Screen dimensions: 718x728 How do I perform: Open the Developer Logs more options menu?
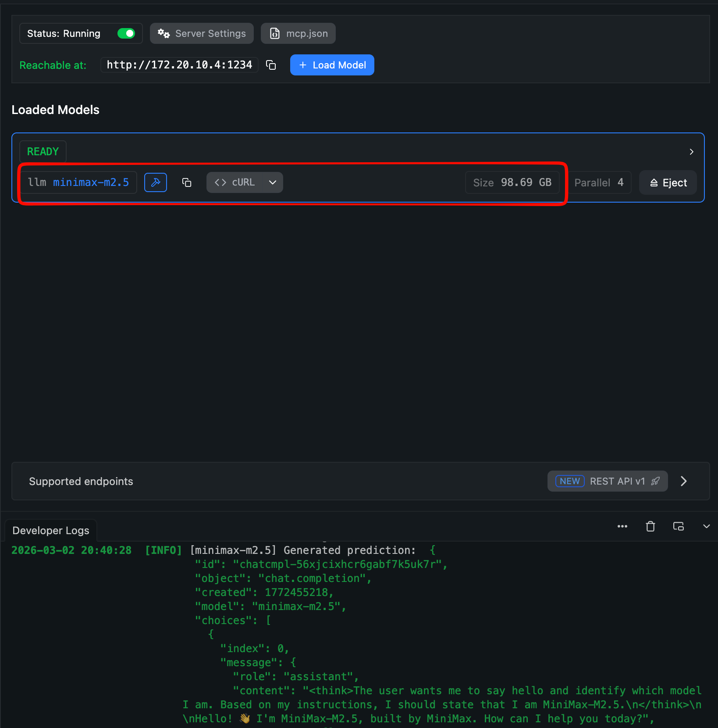622,526
